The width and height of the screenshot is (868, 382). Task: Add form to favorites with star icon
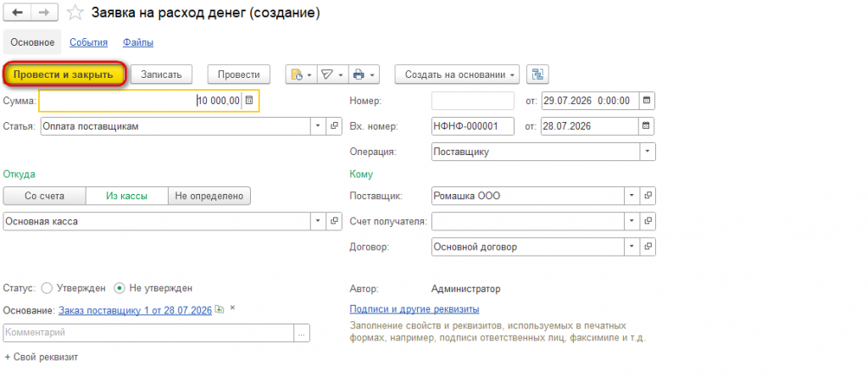(75, 13)
